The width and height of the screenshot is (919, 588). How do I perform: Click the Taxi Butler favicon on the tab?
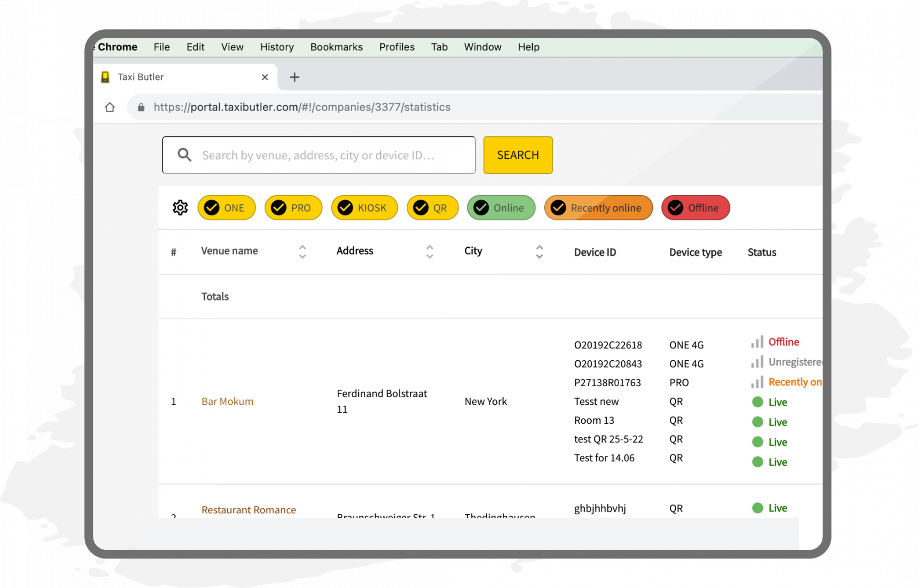(x=105, y=77)
